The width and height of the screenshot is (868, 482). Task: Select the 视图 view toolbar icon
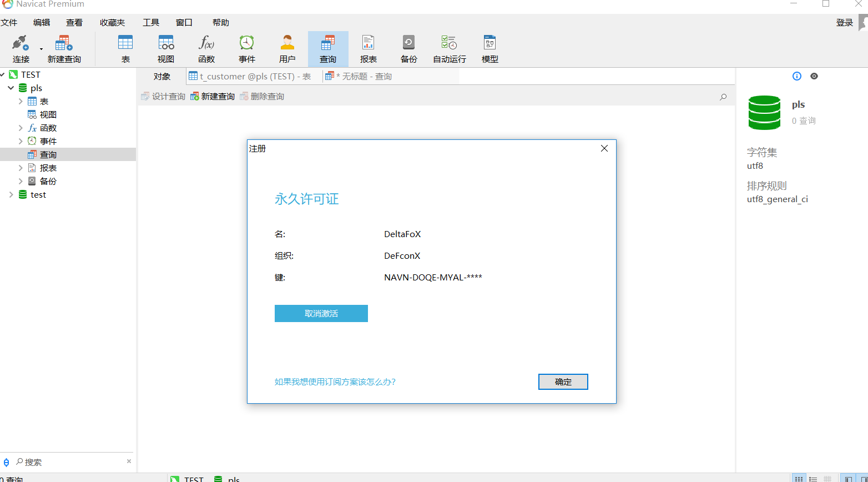(166, 49)
